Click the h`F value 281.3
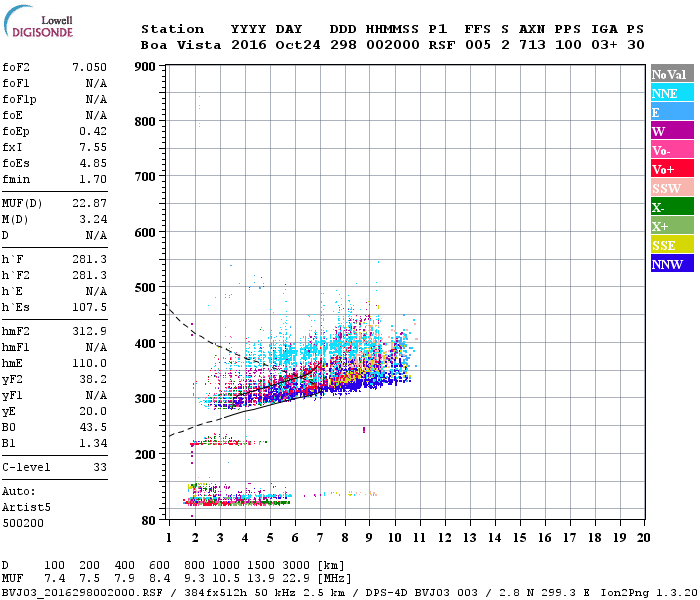The height and width of the screenshot is (600, 700). click(89, 259)
